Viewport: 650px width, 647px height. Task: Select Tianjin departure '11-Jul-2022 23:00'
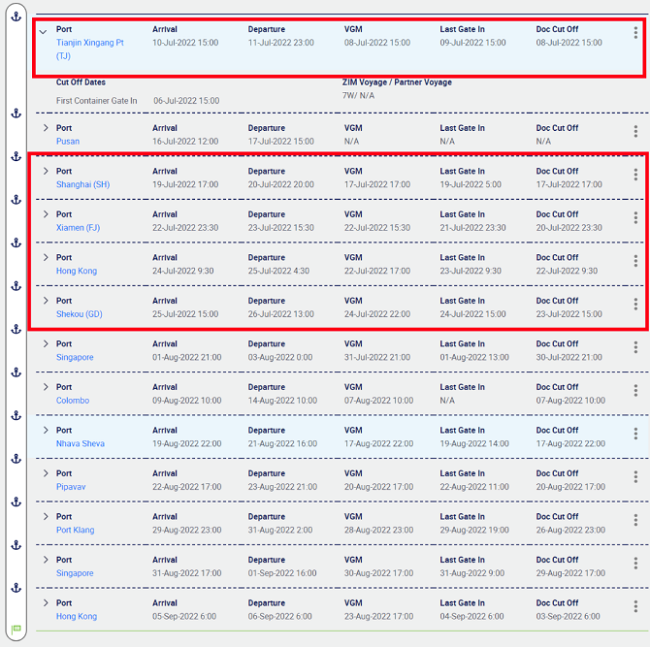tap(281, 42)
